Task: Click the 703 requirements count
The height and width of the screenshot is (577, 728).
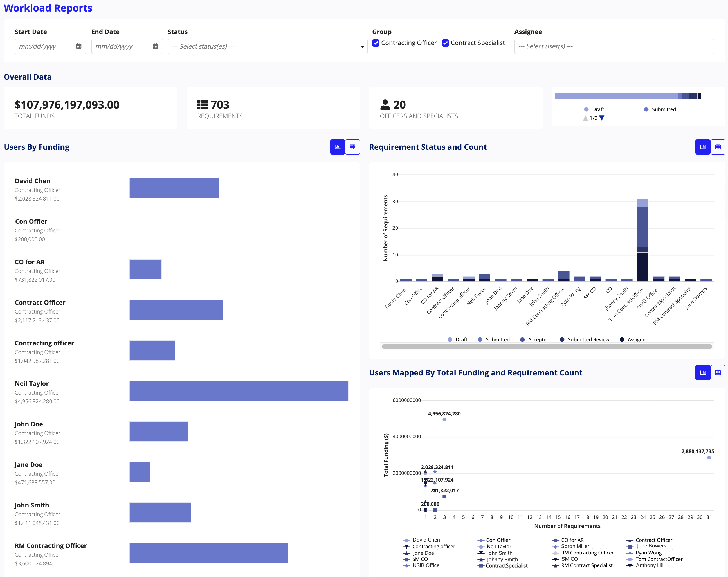Action: click(220, 105)
